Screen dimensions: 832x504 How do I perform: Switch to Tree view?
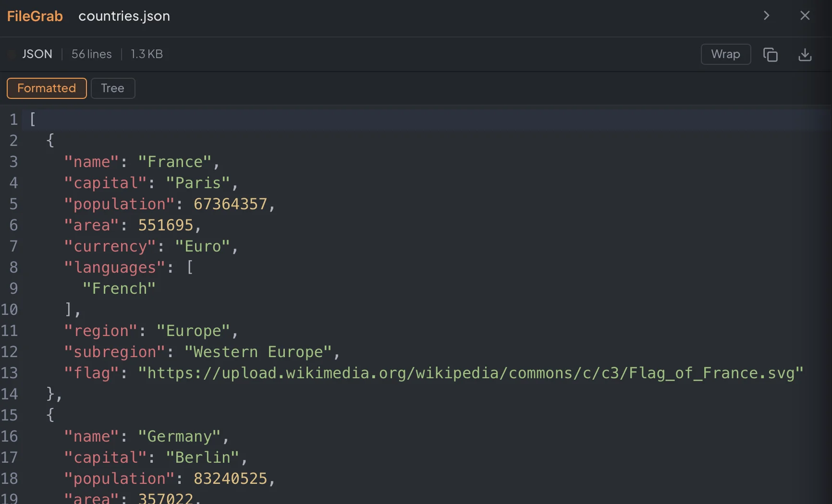112,88
